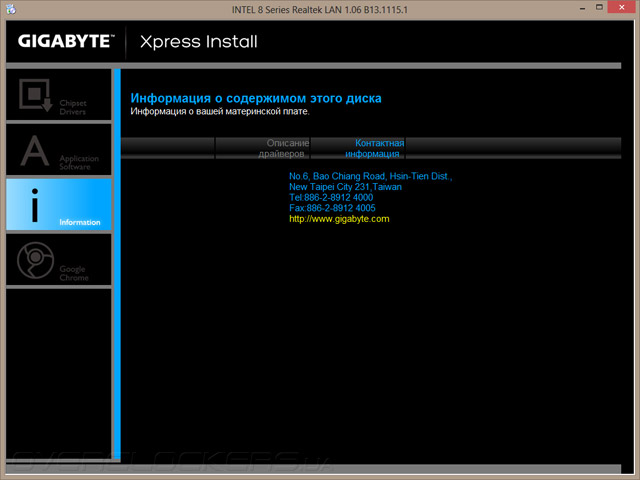Open the Chipset Drivers section
The image size is (640, 480).
pos(59,95)
